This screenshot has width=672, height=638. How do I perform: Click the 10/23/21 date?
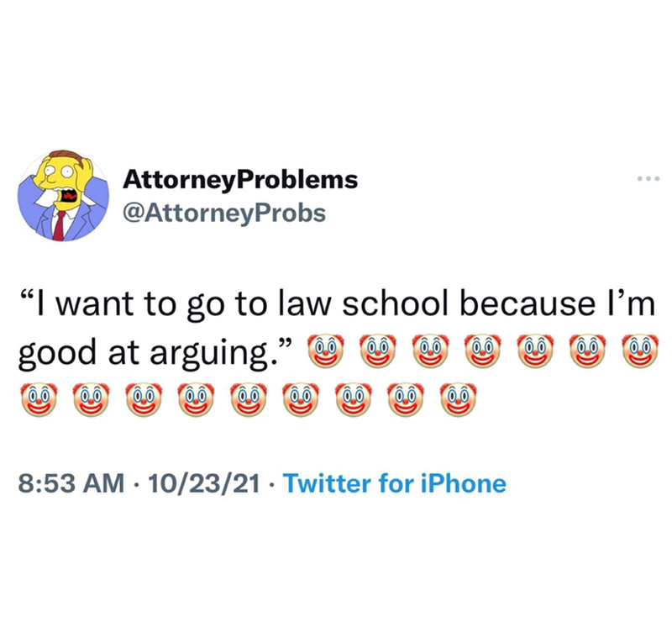click(x=201, y=483)
